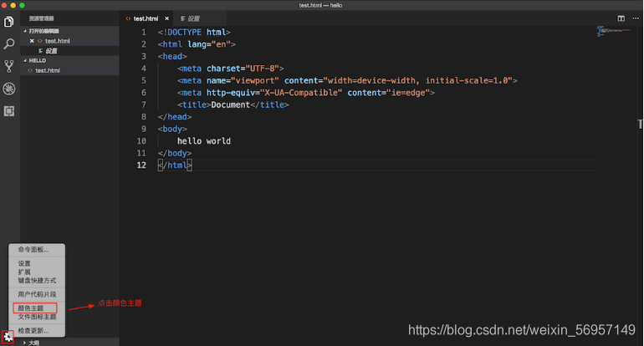Open the Debug view in activity bar
This screenshot has height=346, width=644.
8,89
